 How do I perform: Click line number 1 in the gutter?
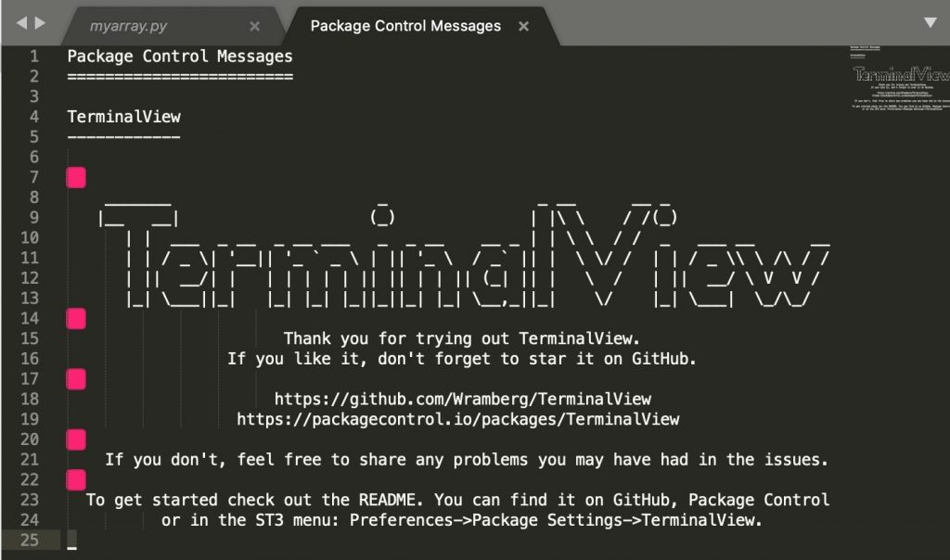[x=34, y=57]
